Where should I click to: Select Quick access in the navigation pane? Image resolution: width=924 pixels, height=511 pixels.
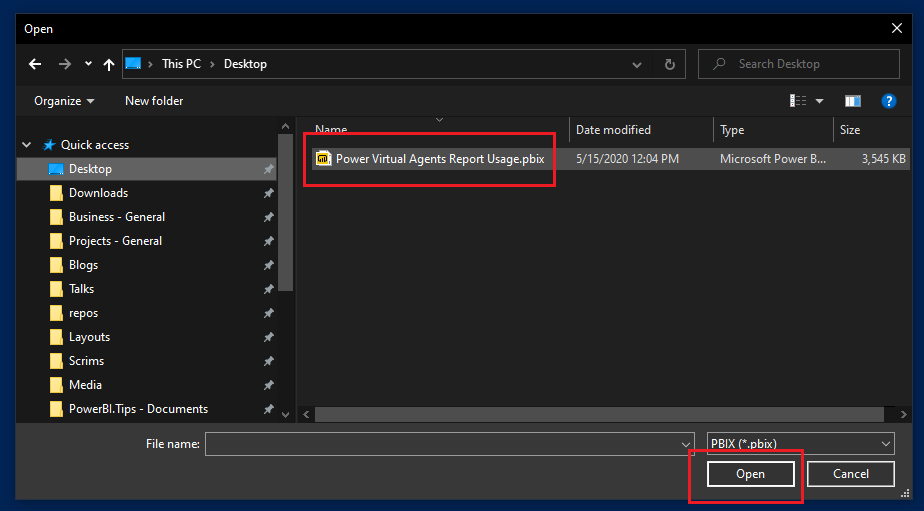94,144
